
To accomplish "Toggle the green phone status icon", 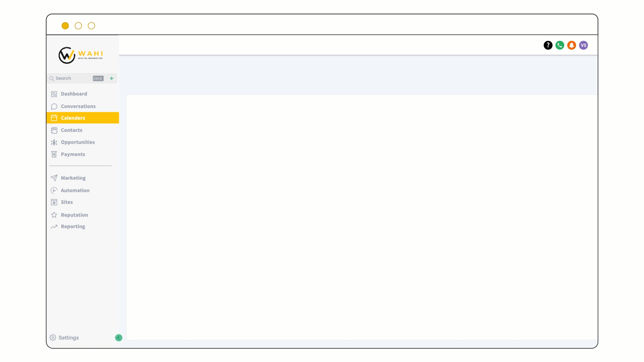I will (x=559, y=45).
